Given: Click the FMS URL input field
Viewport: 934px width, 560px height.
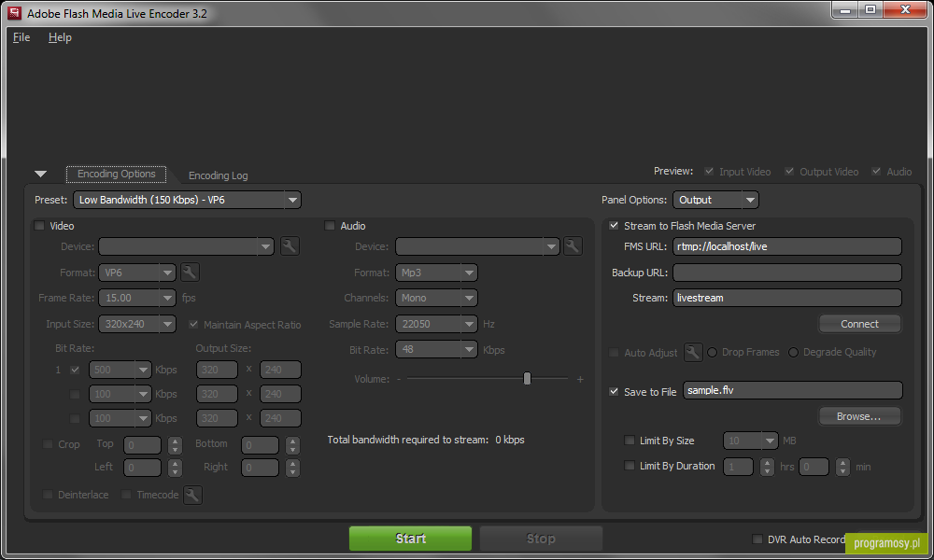Looking at the screenshot, I should point(786,246).
